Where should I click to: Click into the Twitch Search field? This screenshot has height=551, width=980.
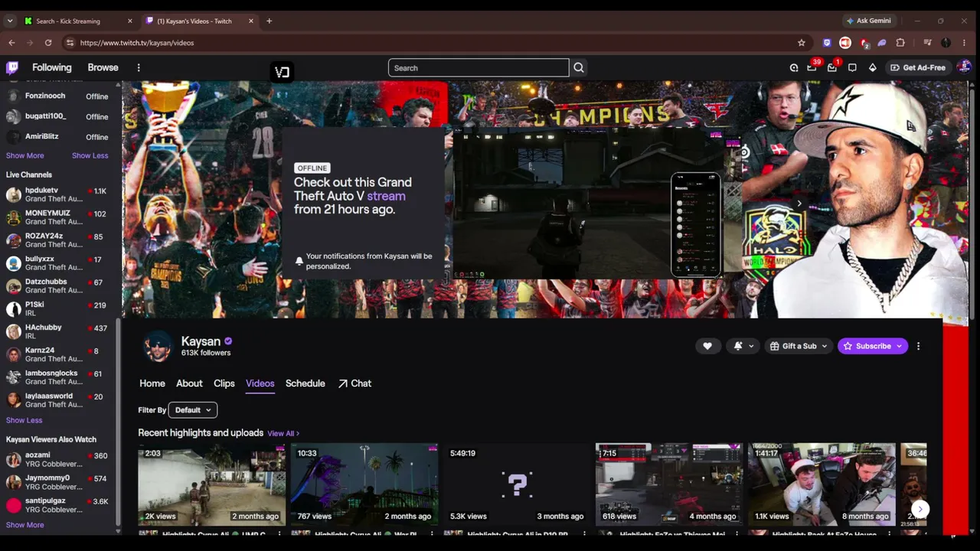tap(479, 68)
